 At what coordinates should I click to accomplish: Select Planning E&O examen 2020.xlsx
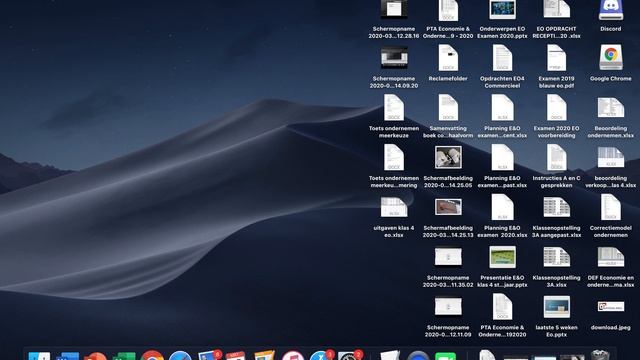click(502, 207)
